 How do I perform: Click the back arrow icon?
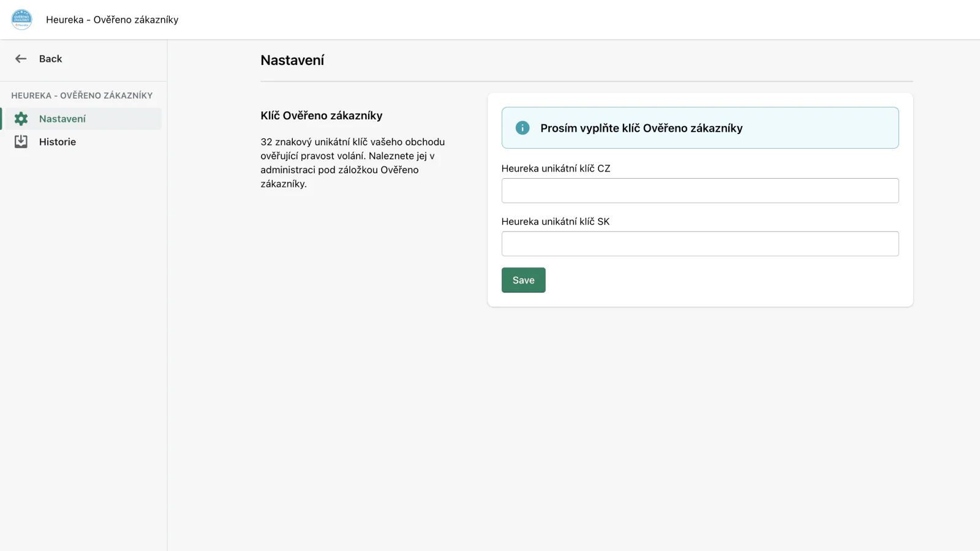click(x=21, y=59)
